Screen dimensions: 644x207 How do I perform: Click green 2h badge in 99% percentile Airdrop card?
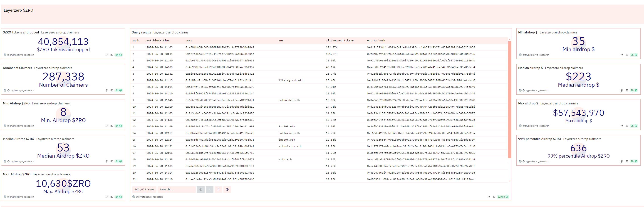click(634, 162)
